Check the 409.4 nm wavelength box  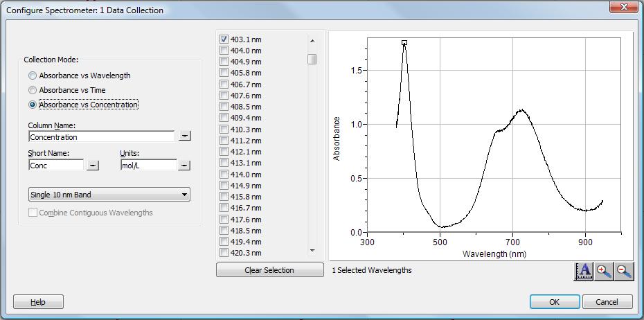point(224,118)
